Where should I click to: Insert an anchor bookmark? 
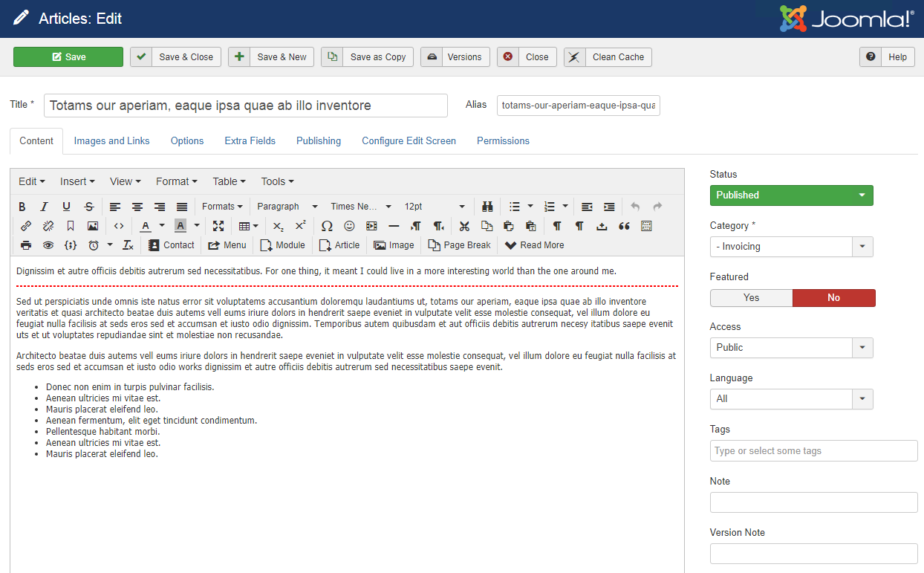pos(71,226)
